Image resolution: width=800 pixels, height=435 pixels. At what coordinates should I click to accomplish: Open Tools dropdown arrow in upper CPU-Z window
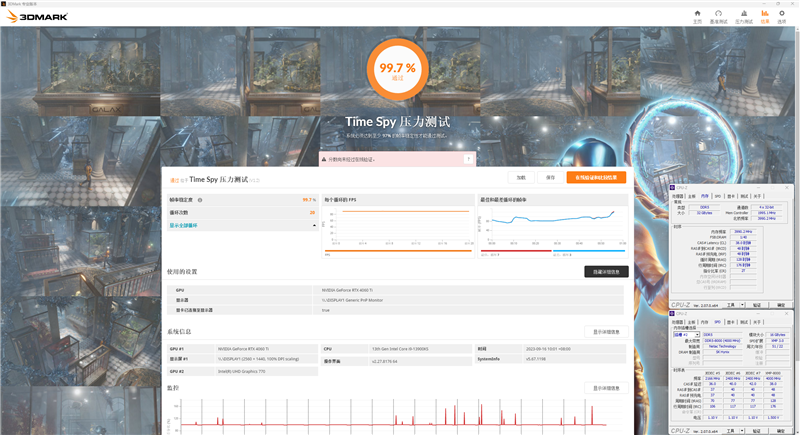point(742,305)
